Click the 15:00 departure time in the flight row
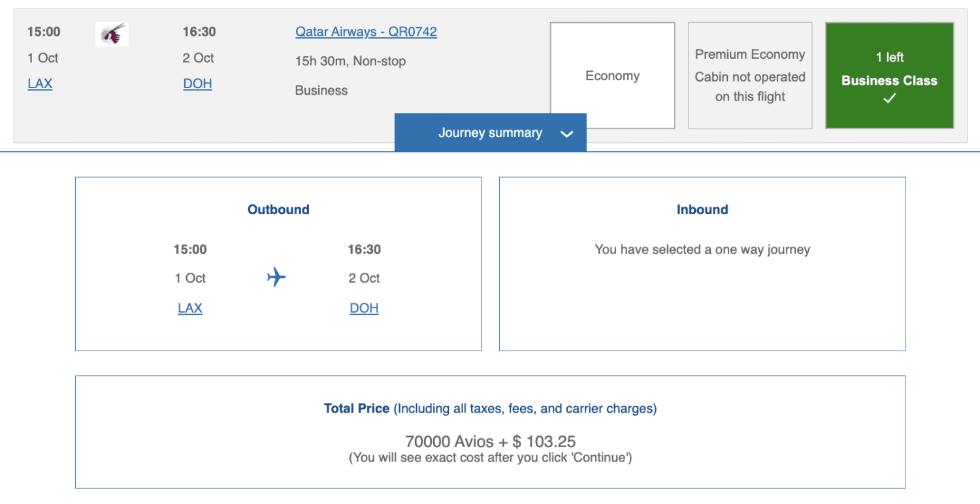Image resolution: width=980 pixels, height=504 pixels. 44,32
